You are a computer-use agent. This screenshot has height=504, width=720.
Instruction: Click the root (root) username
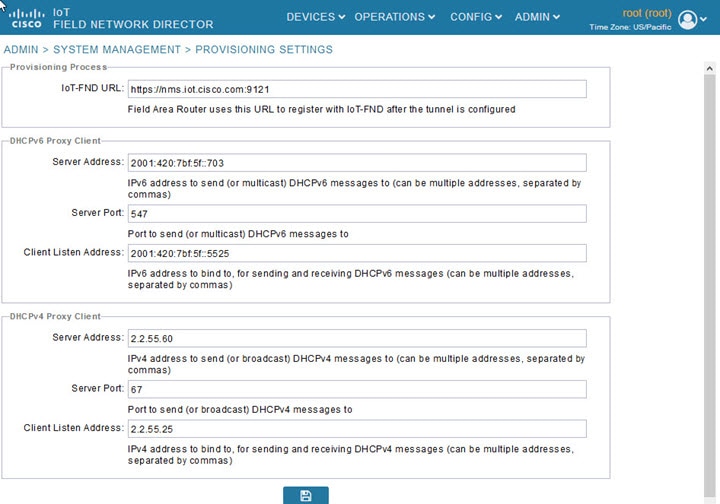[x=647, y=13]
